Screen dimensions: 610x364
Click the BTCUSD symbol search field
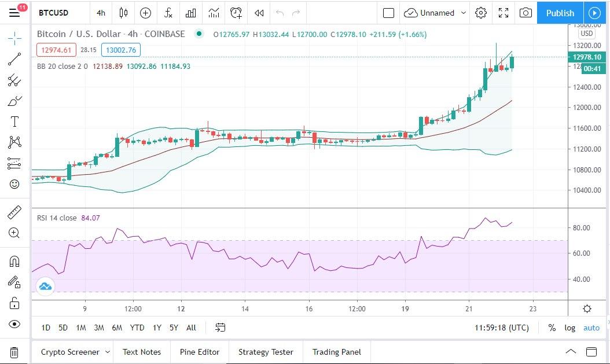54,13
